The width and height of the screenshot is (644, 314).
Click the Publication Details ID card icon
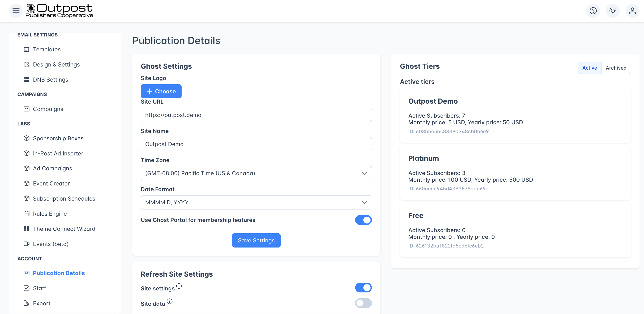pos(26,273)
